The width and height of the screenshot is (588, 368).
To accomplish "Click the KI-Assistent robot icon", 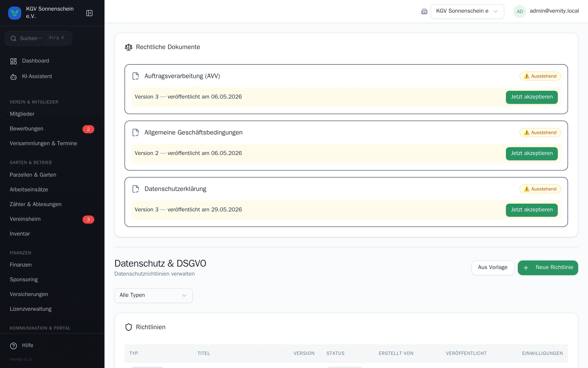I will point(13,77).
